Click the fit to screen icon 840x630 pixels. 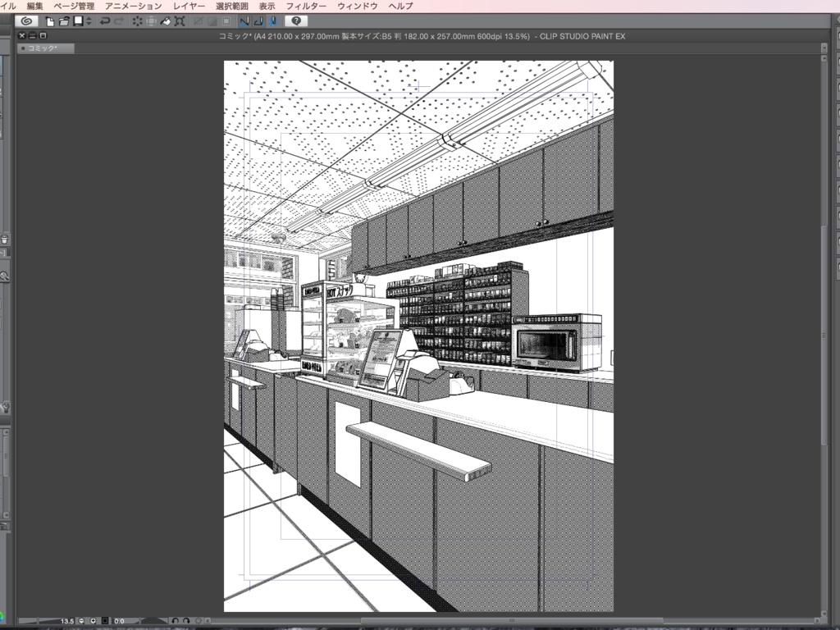pyautogui.click(x=105, y=621)
